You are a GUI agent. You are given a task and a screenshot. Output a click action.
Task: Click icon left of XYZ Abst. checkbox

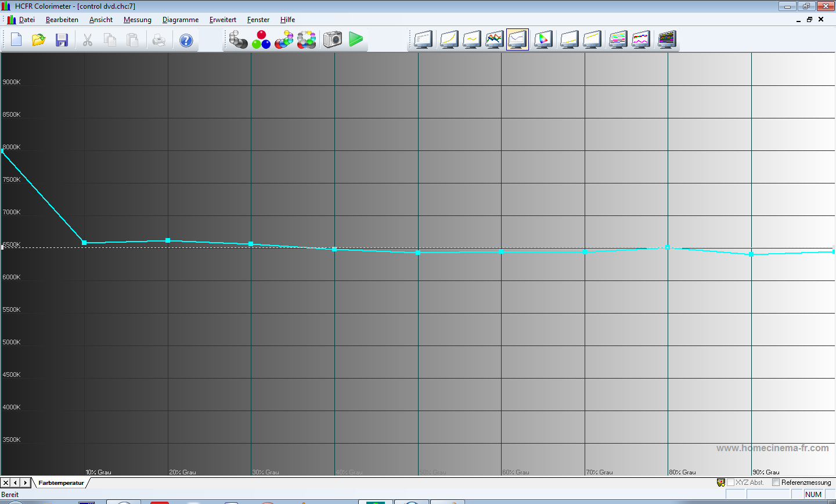(x=721, y=483)
